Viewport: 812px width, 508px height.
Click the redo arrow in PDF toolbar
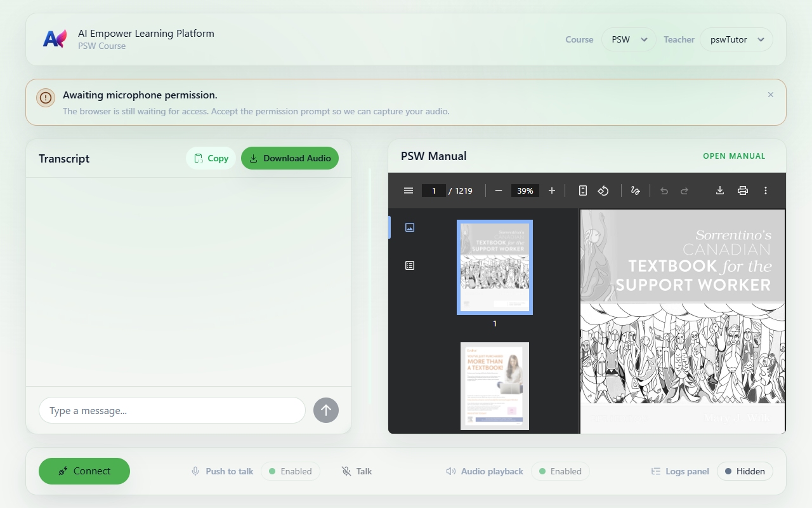tap(684, 190)
